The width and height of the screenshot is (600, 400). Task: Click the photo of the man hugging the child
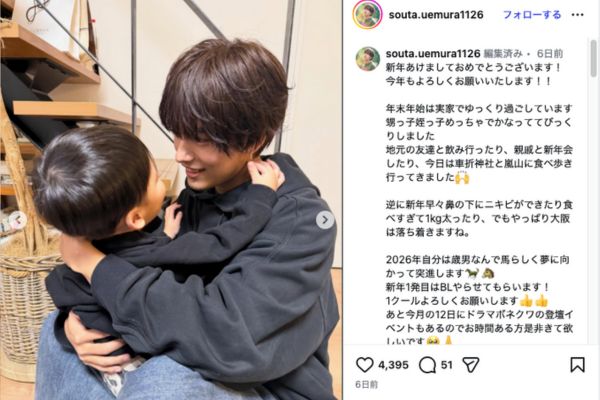pyautogui.click(x=171, y=200)
